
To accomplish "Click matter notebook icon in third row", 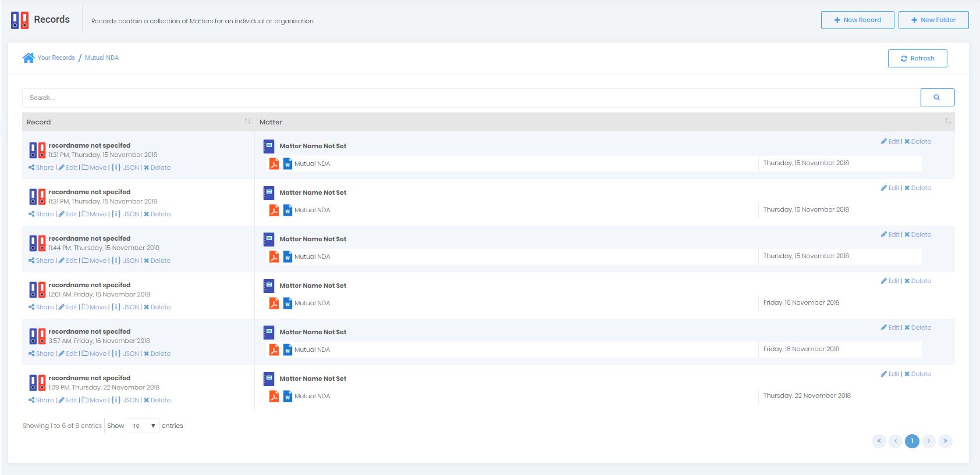I will [x=268, y=239].
